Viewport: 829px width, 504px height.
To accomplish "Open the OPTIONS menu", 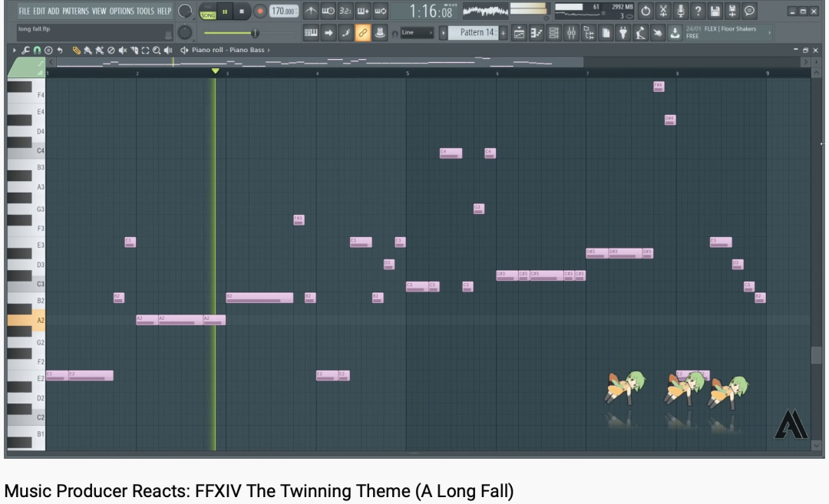I will tap(121, 11).
